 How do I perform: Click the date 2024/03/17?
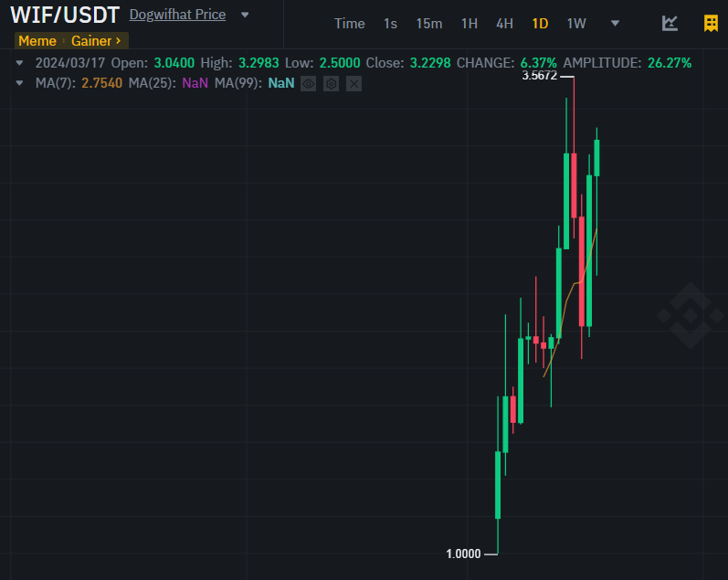click(x=70, y=63)
